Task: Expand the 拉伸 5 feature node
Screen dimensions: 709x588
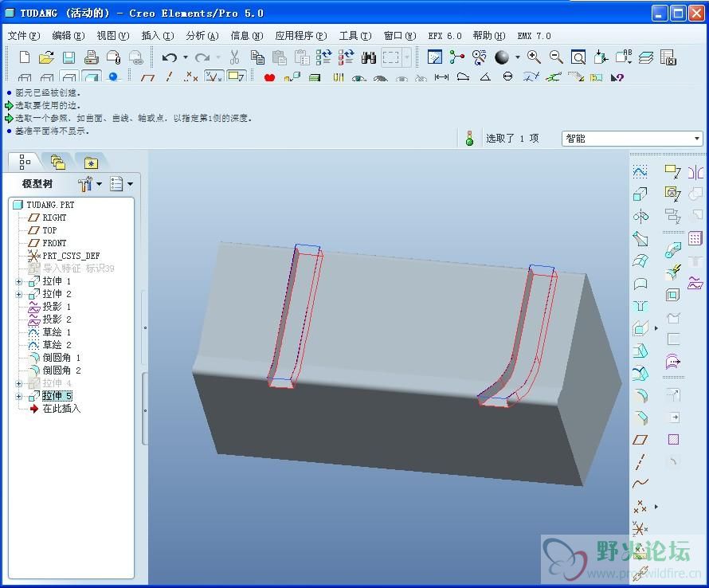Action: pos(18,396)
